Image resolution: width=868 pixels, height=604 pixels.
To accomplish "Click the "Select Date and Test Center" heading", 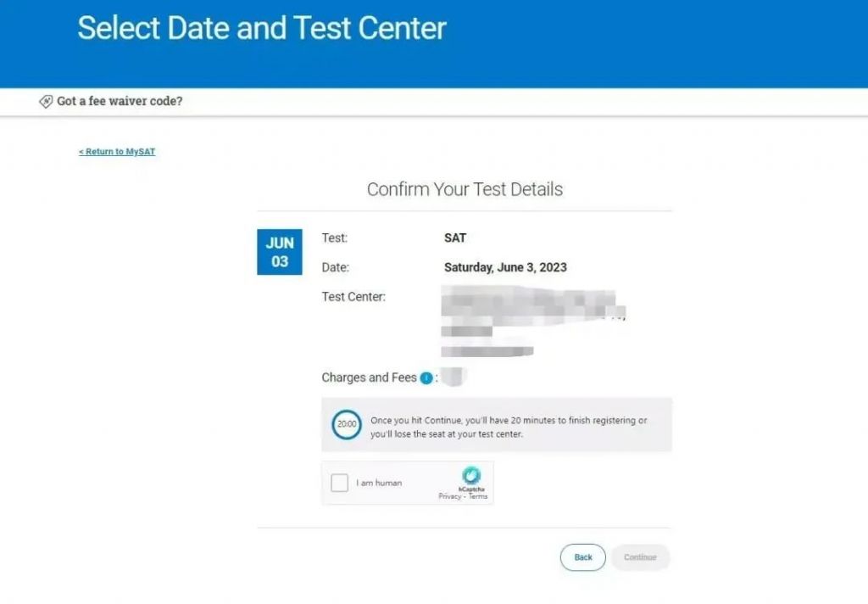I will (262, 29).
